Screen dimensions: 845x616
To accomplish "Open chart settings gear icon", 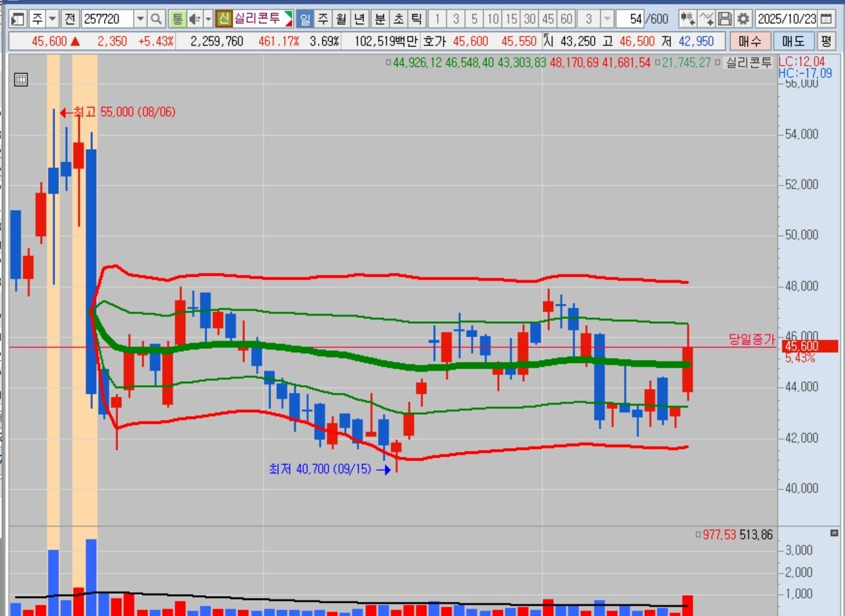I will click(x=743, y=19).
